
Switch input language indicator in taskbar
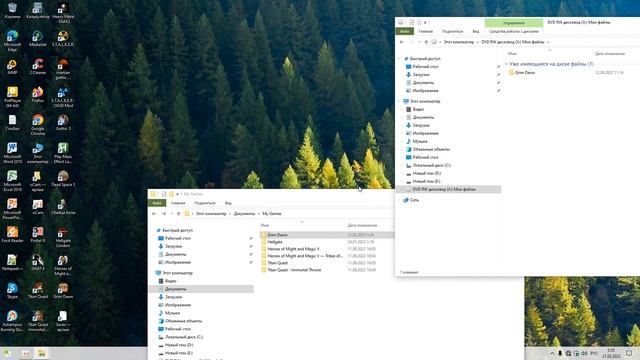coord(594,353)
